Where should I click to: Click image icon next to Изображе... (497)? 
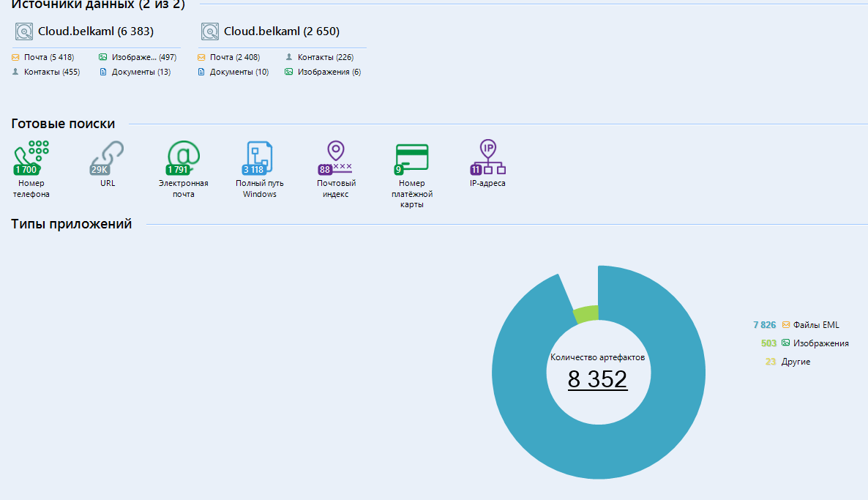point(103,57)
